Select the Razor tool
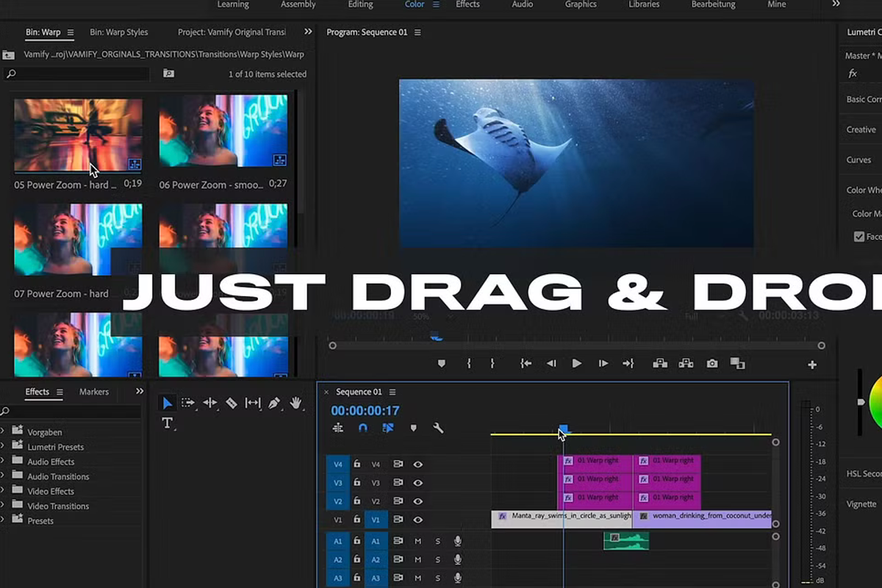The image size is (882, 588). coord(231,403)
